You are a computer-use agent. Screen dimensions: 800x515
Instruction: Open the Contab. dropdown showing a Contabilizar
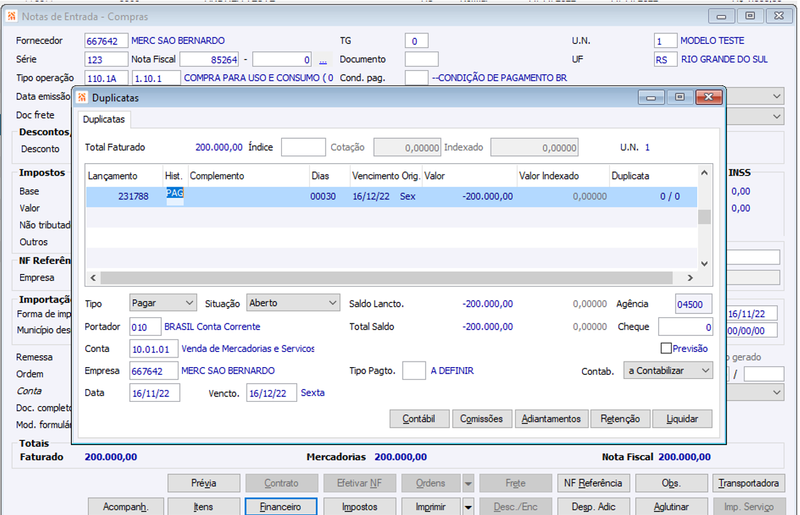pyautogui.click(x=668, y=371)
